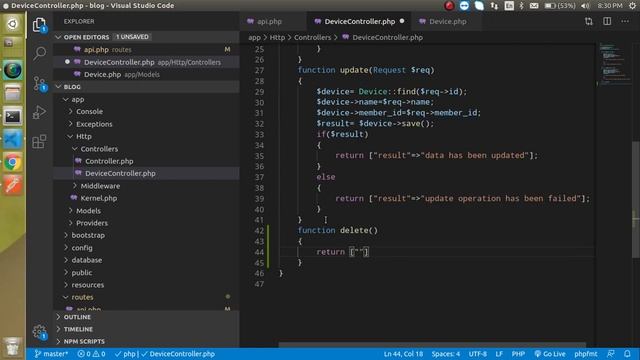This screenshot has height=360, width=640.
Task: Open Files manager from dock
Action: tap(13, 93)
